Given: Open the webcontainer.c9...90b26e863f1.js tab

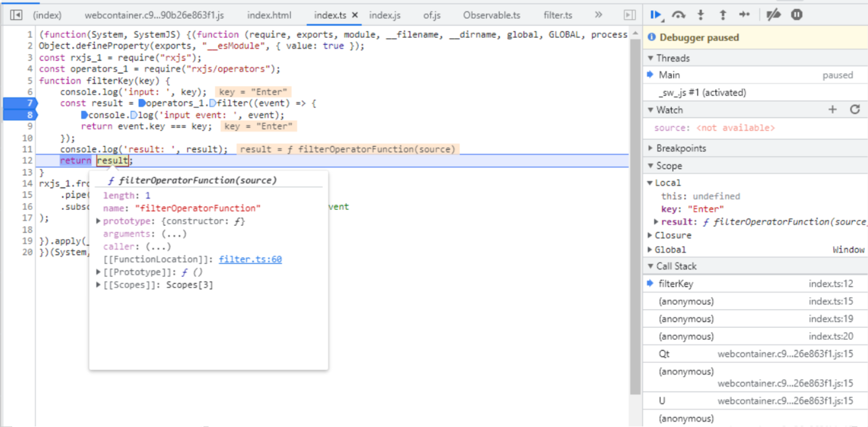Looking at the screenshot, I should 154,15.
